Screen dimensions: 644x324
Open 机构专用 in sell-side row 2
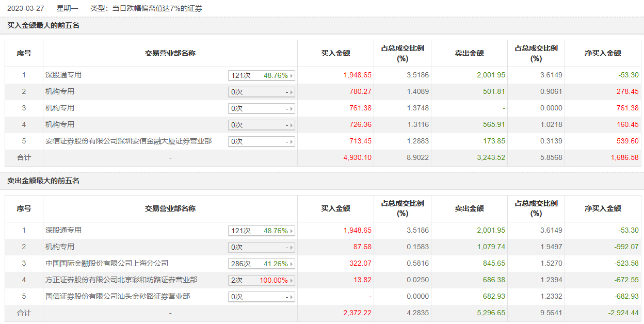coord(60,247)
